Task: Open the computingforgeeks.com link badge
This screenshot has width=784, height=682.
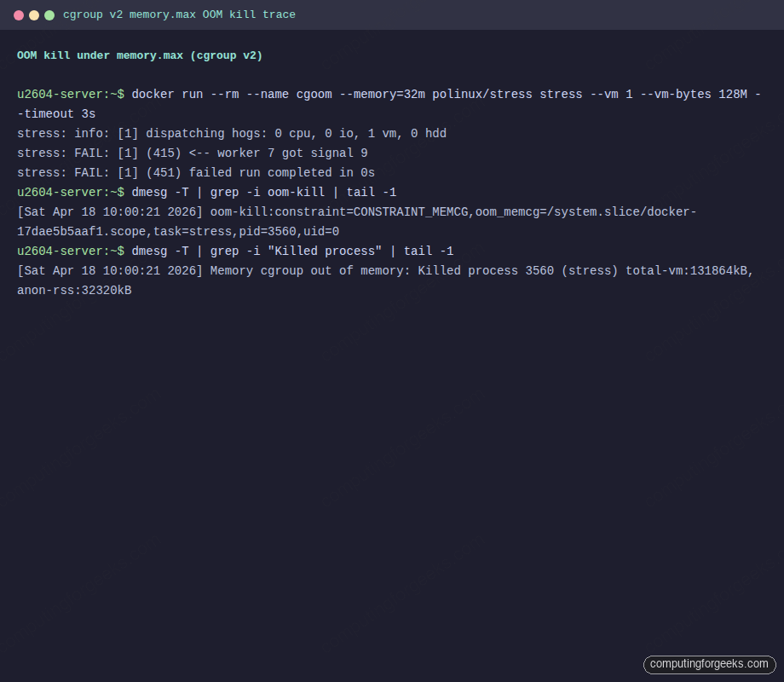Action: [x=709, y=664]
